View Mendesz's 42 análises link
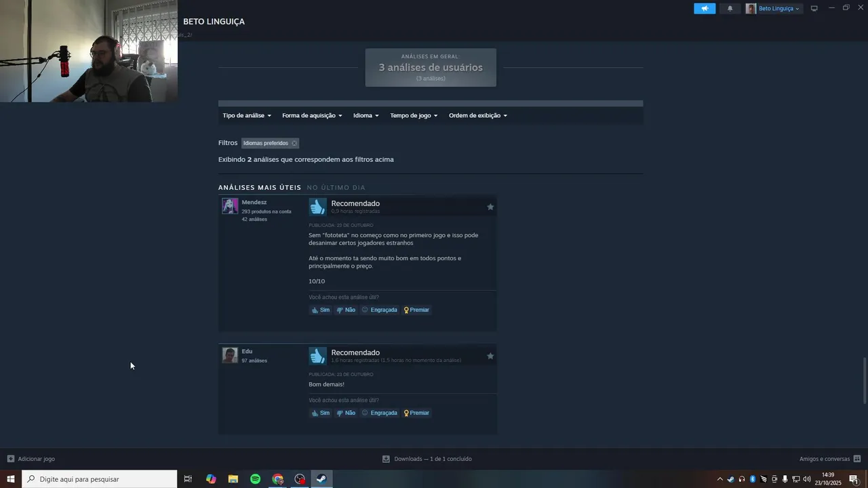The width and height of the screenshot is (868, 488). 254,219
